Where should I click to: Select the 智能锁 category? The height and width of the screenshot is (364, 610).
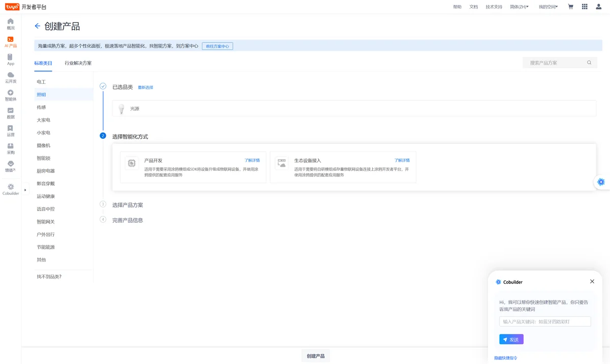64,158
